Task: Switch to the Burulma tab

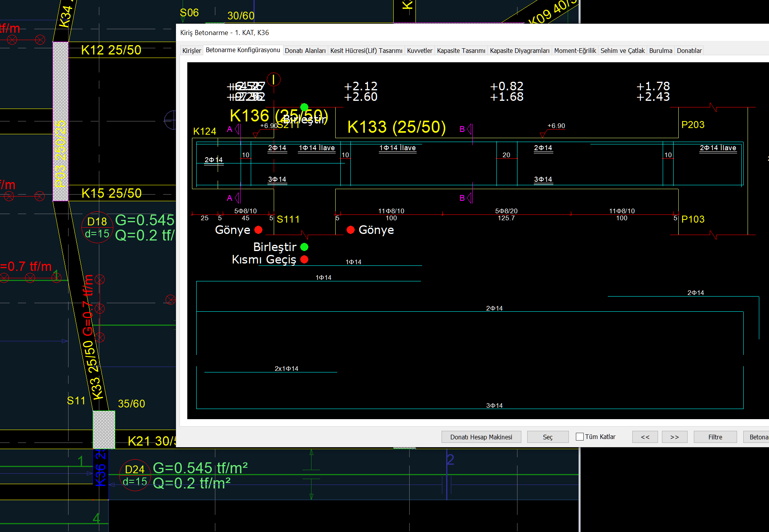Action: click(661, 51)
